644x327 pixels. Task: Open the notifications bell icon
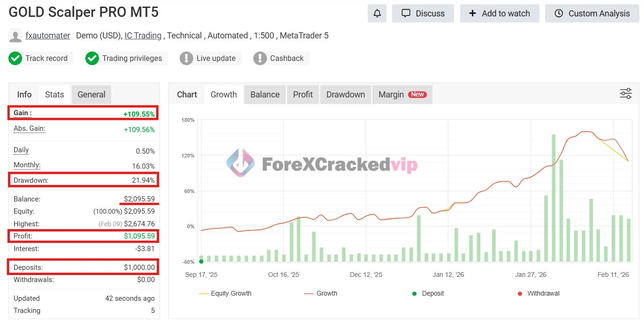tap(377, 13)
